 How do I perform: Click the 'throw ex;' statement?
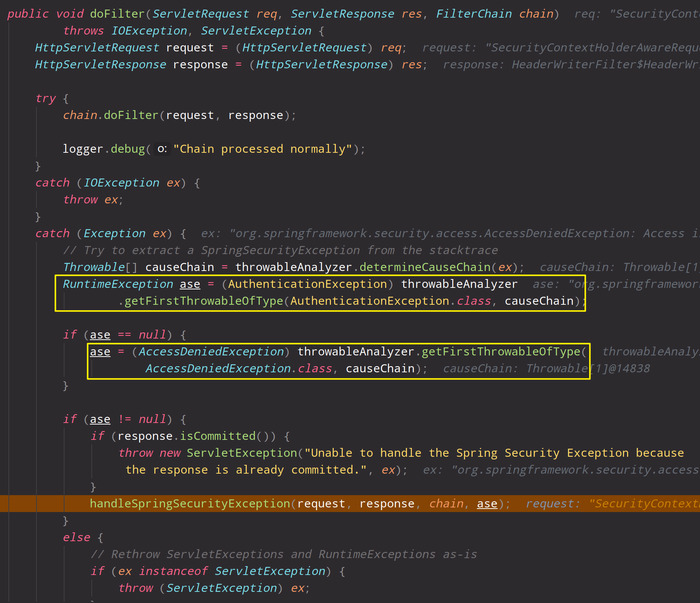tap(93, 200)
